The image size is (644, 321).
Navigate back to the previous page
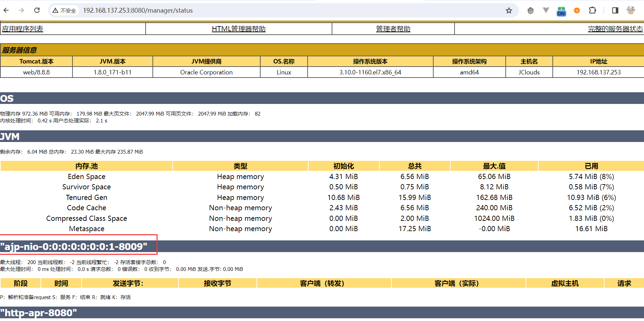click(6, 10)
